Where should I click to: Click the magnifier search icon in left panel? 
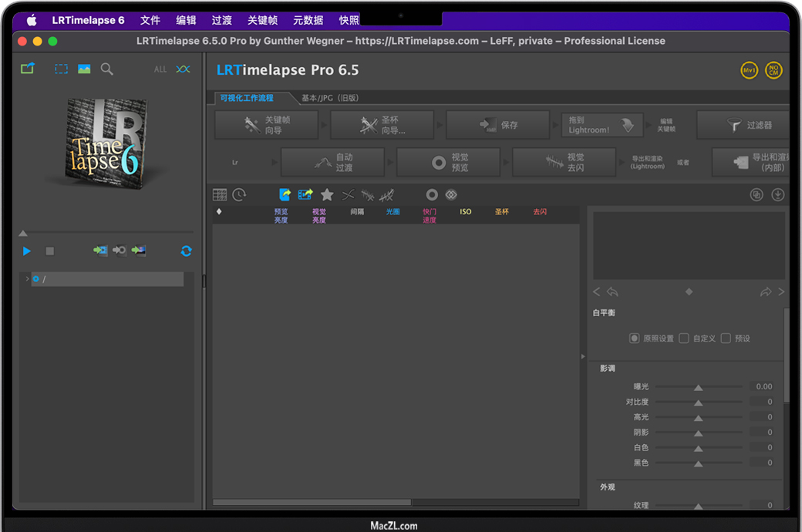click(107, 69)
